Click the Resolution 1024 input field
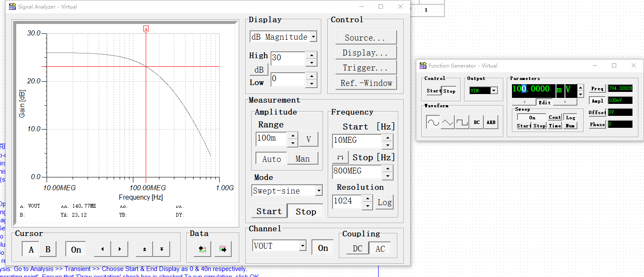Viewport: 644px width, 277px height. coord(347,201)
